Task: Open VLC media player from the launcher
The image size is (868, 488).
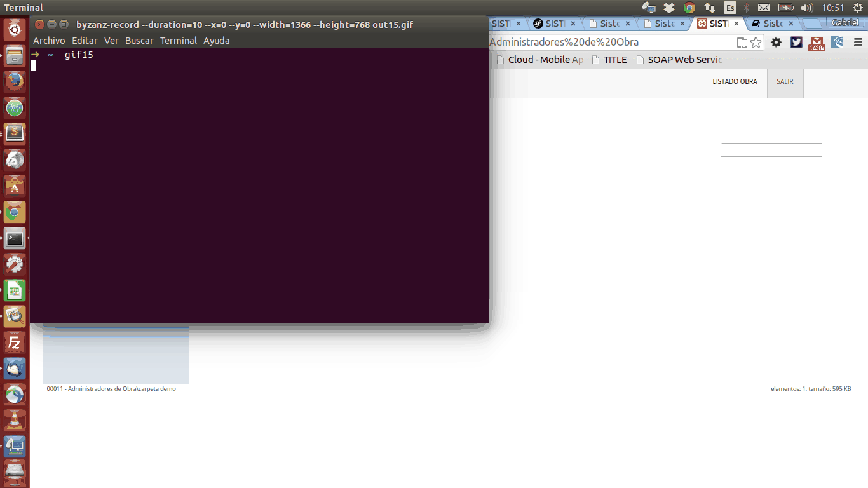Action: click(x=15, y=421)
